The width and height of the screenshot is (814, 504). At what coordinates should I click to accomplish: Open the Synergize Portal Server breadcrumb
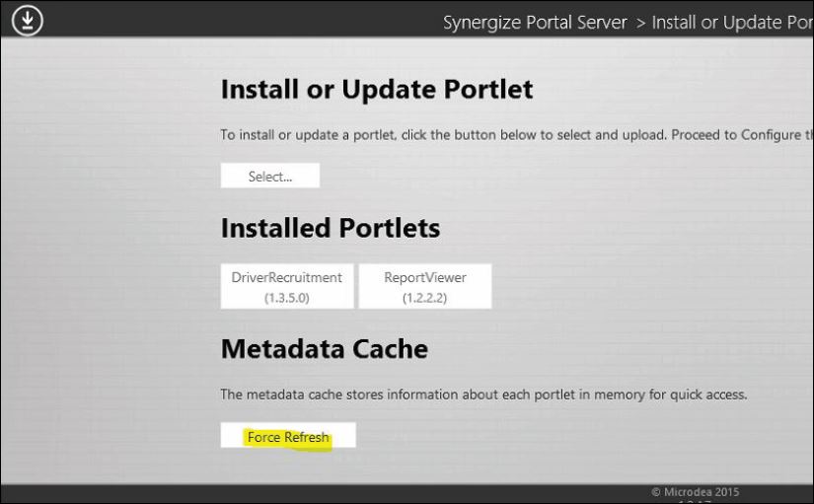(x=535, y=23)
